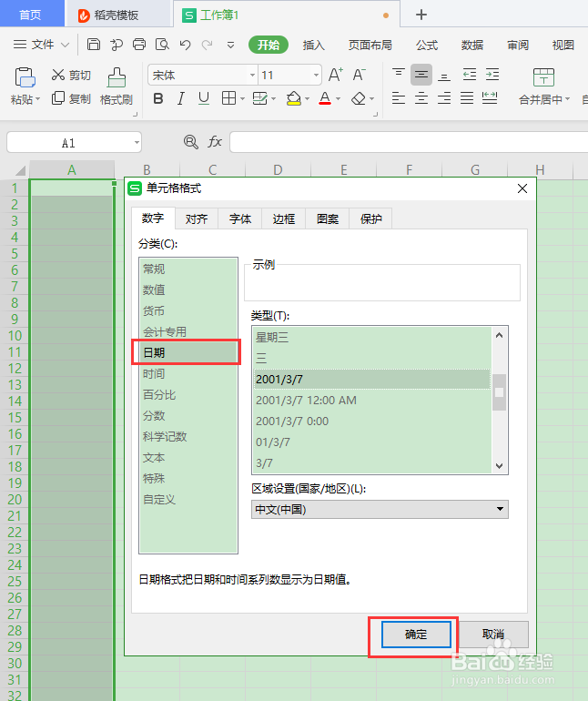
Task: Expand the Borders dropdown arrow
Action: tap(242, 99)
